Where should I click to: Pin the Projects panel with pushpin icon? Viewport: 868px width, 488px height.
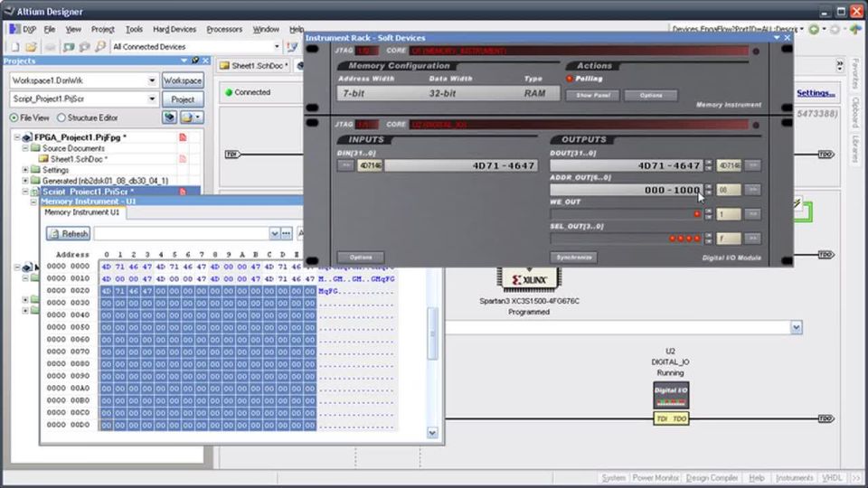(x=195, y=61)
